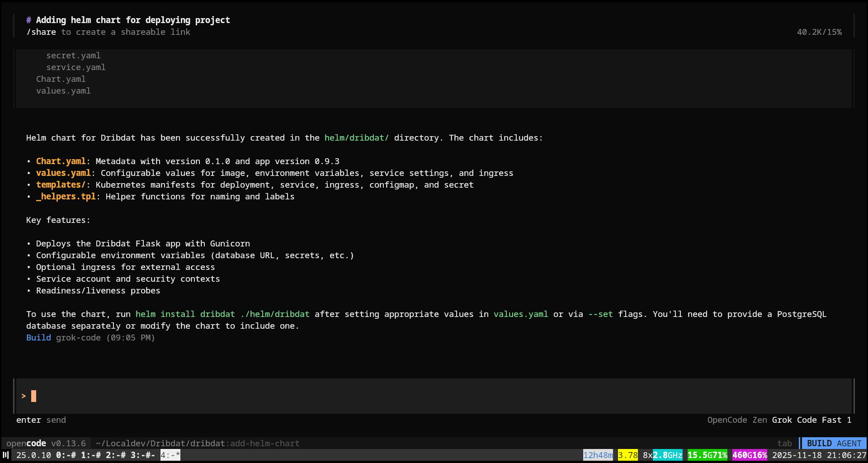Viewport: 868px width, 463px height.
Task: Click the tmux prefix indicator icon
Action: coord(6,455)
